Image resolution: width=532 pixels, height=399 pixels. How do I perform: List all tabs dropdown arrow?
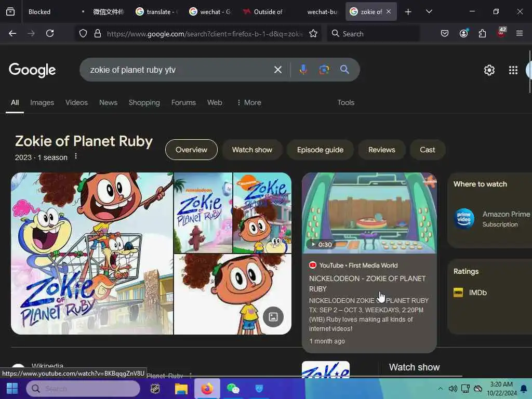coord(429,11)
